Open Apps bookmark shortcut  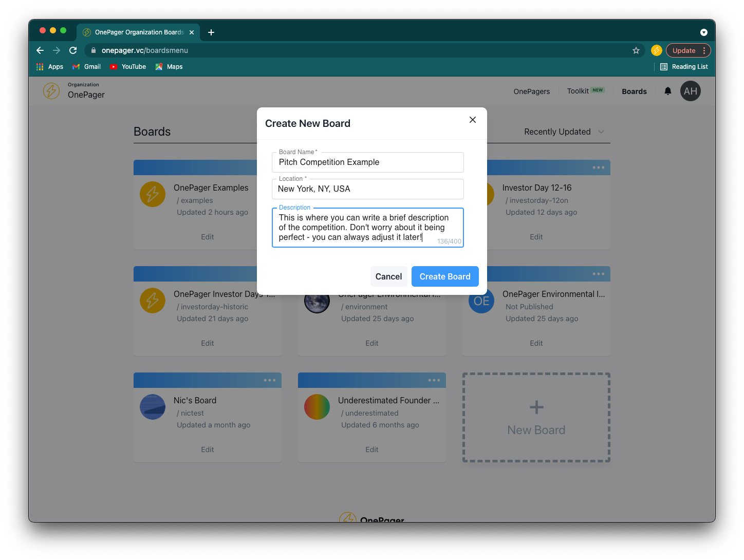tap(50, 67)
